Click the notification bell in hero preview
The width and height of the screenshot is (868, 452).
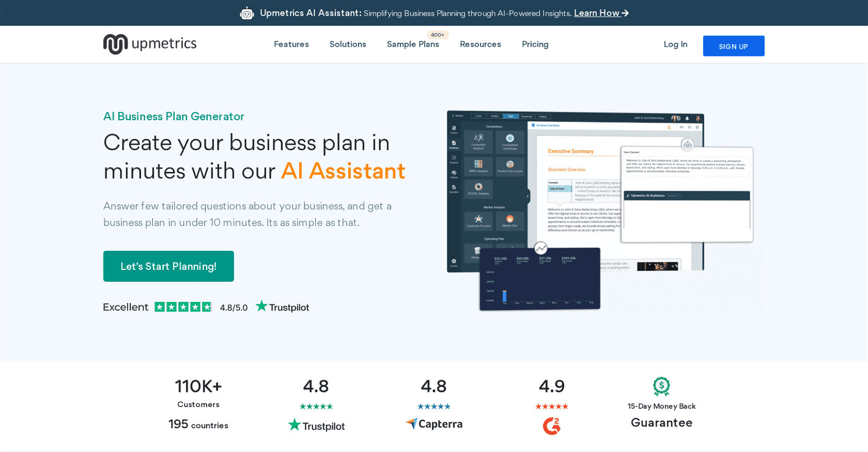[x=687, y=118]
